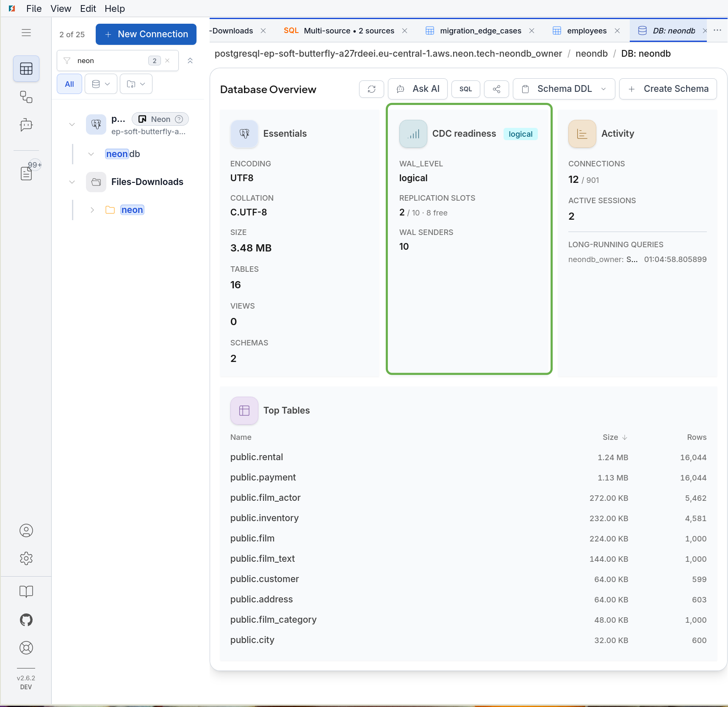Click the Neon help question mark icon
This screenshot has height=707, width=728.
[x=179, y=119]
